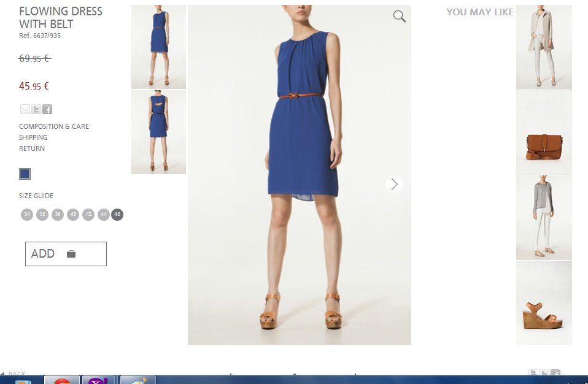
Task: Click the shopping bag icon in ADD
Action: (71, 254)
